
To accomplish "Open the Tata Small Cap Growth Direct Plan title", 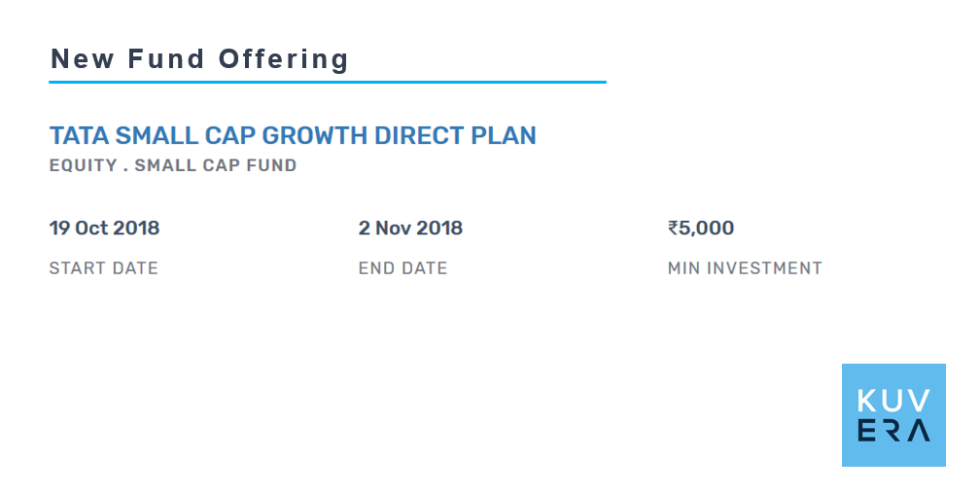I will coord(293,135).
